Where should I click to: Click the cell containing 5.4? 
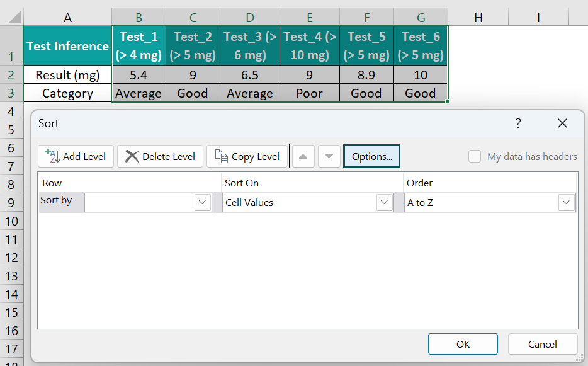(x=139, y=75)
